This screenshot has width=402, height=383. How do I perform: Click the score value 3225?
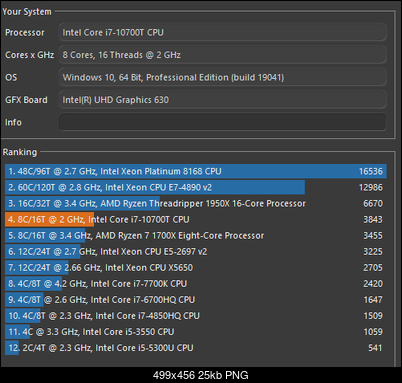373,251
